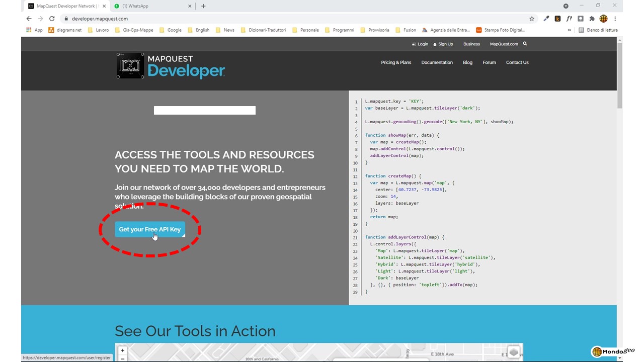Click the heading See Our Tools in Action
The height and width of the screenshot is (362, 644).
click(195, 331)
